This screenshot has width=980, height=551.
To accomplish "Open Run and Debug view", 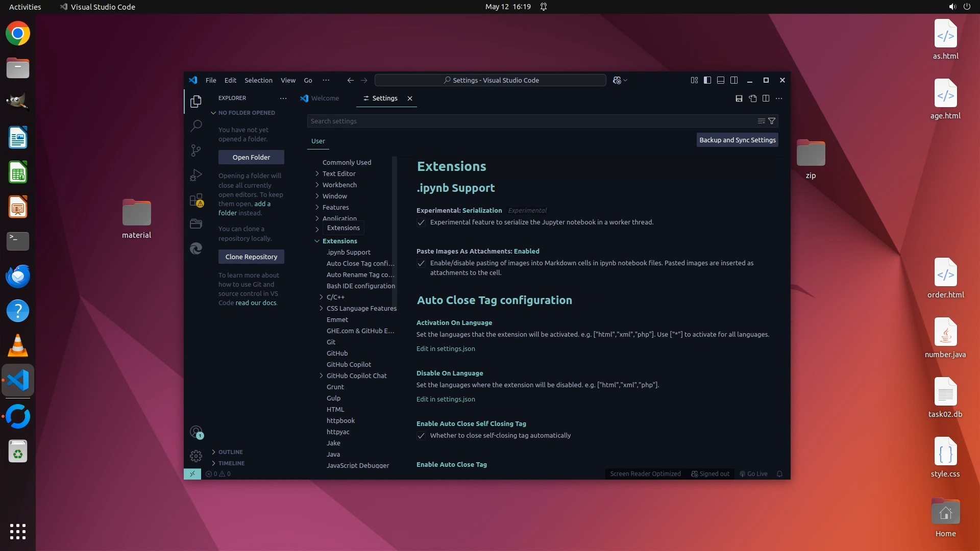I will click(196, 175).
